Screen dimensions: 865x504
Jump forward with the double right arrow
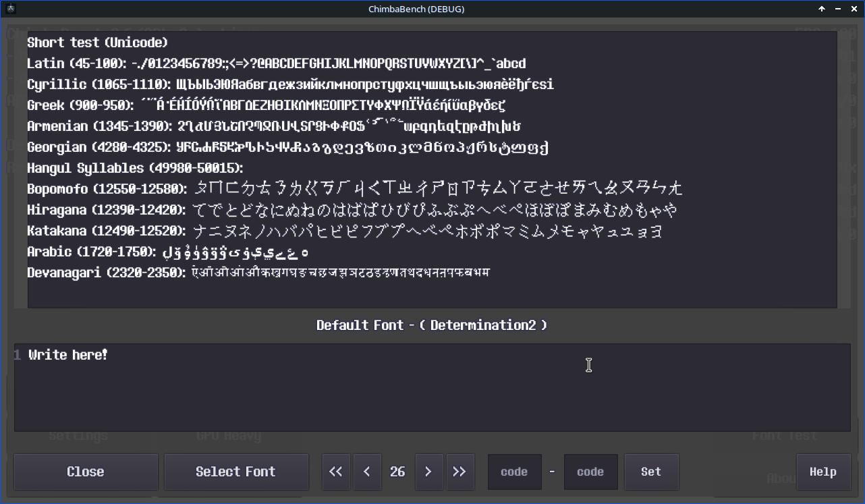pos(459,472)
